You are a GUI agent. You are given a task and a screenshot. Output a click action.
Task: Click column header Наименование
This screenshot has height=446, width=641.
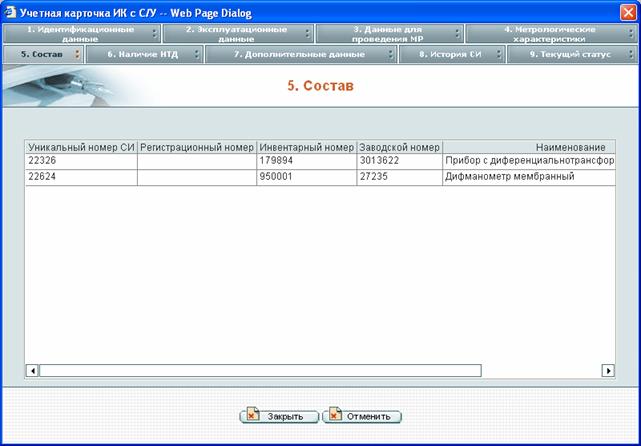(x=529, y=147)
